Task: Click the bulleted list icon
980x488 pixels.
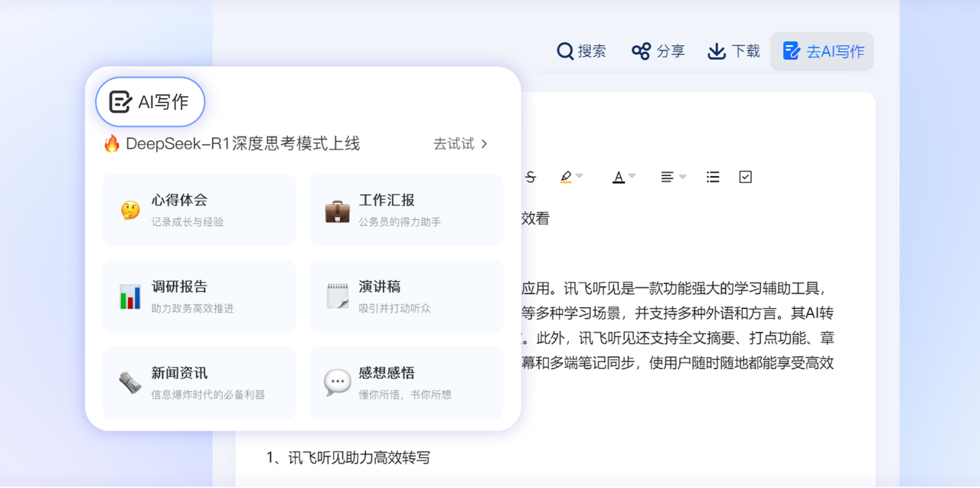Action: coord(713,177)
